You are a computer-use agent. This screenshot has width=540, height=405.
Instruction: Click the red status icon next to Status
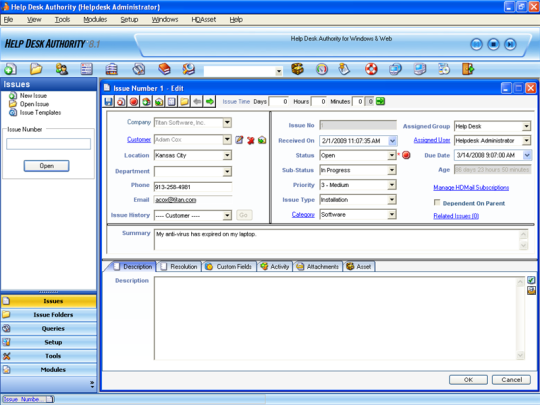(406, 155)
